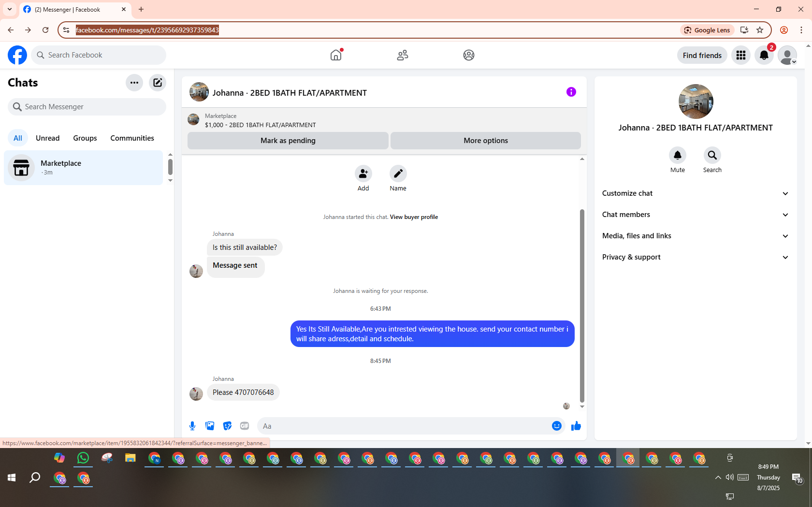
Task: Open the volume control in tray
Action: 730,478
